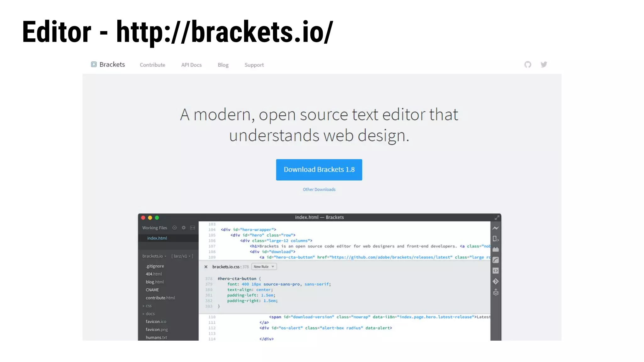This screenshot has height=362, width=644.
Task: Open the Twitter bird icon link
Action: (544, 64)
